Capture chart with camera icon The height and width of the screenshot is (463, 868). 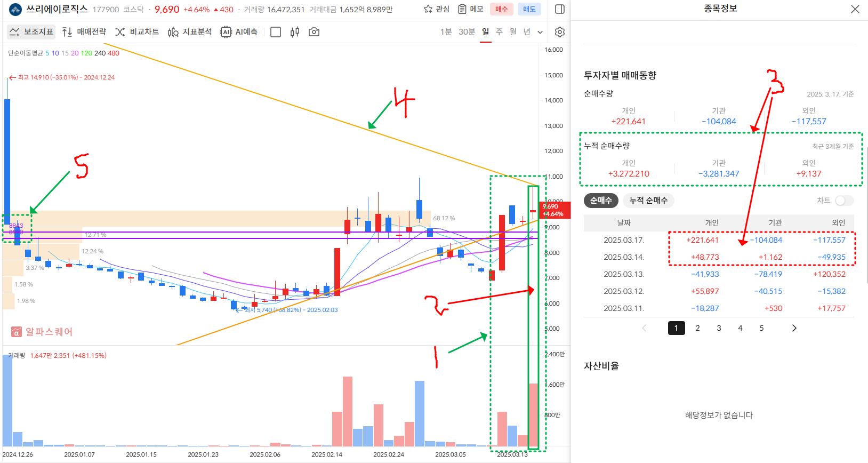tap(314, 32)
